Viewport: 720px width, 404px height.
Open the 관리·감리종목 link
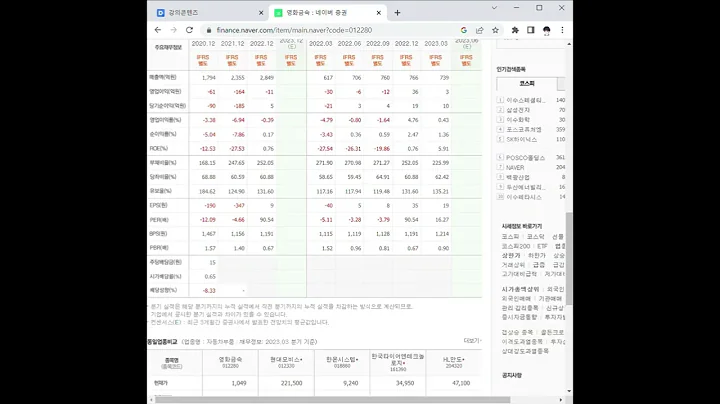coord(520,308)
